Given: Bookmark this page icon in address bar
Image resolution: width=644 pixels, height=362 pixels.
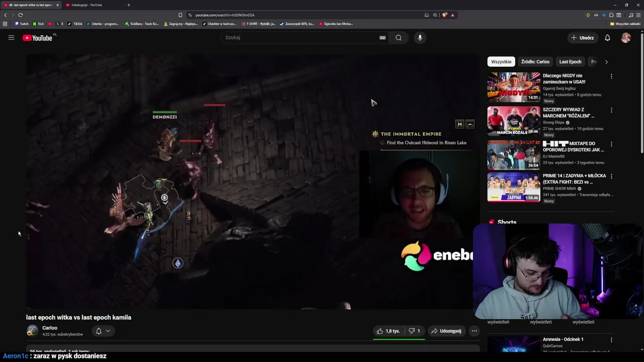Looking at the screenshot, I should (x=180, y=15).
